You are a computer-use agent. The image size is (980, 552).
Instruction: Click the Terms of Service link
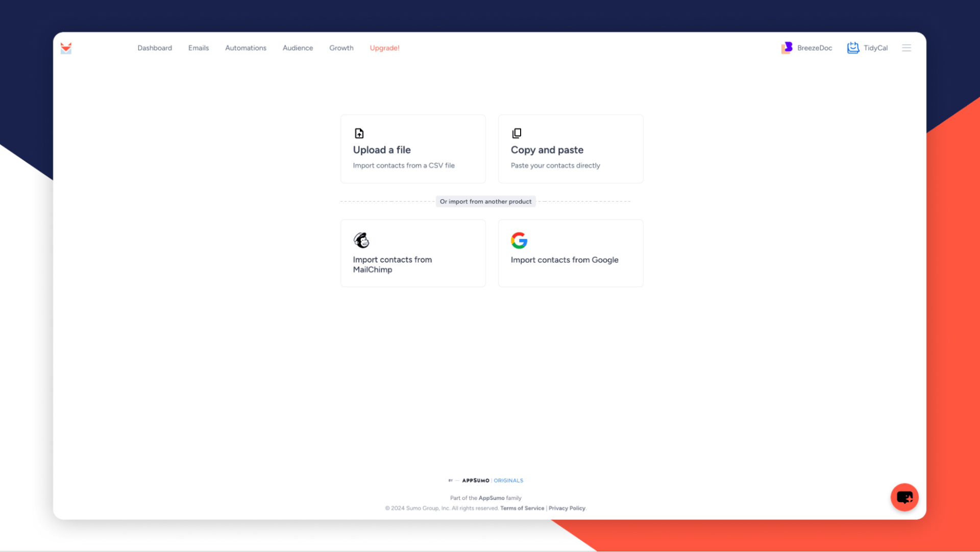[x=522, y=508]
